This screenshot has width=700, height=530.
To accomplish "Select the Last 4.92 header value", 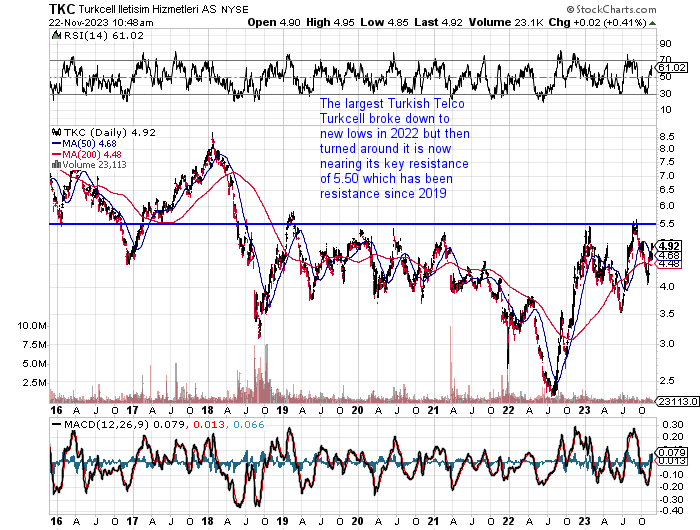I will [x=438, y=22].
